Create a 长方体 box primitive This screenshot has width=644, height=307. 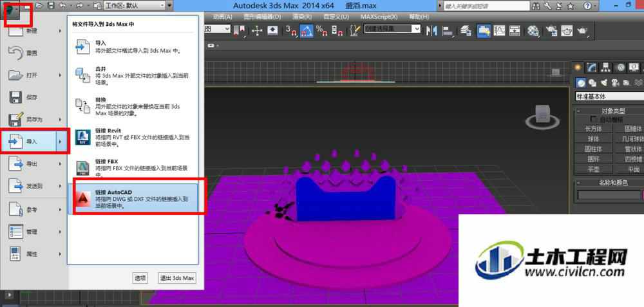594,129
